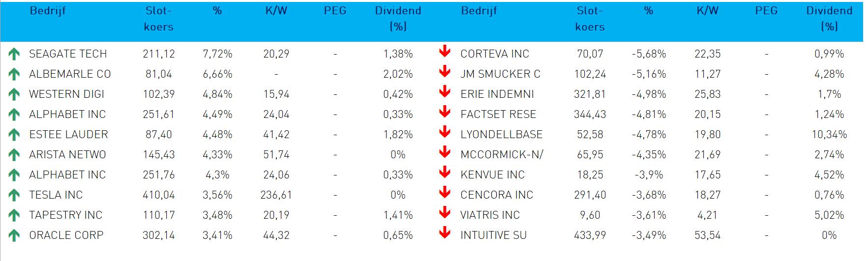The width and height of the screenshot is (868, 261).
Task: Click the red down arrow beside CORTEVA INC
Action: [445, 52]
